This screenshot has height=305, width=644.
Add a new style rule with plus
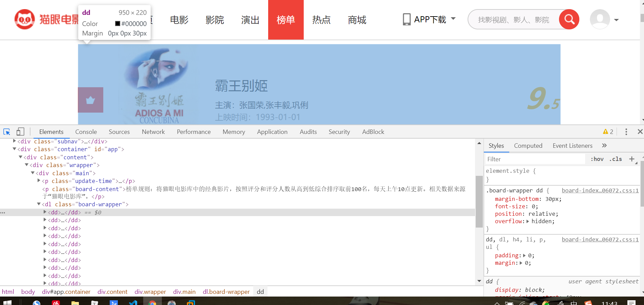tap(632, 159)
